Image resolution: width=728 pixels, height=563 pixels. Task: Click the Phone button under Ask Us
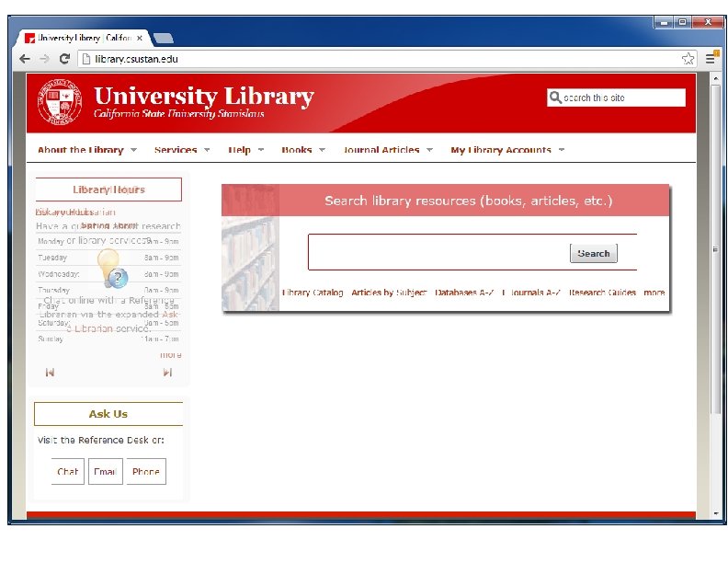(146, 472)
